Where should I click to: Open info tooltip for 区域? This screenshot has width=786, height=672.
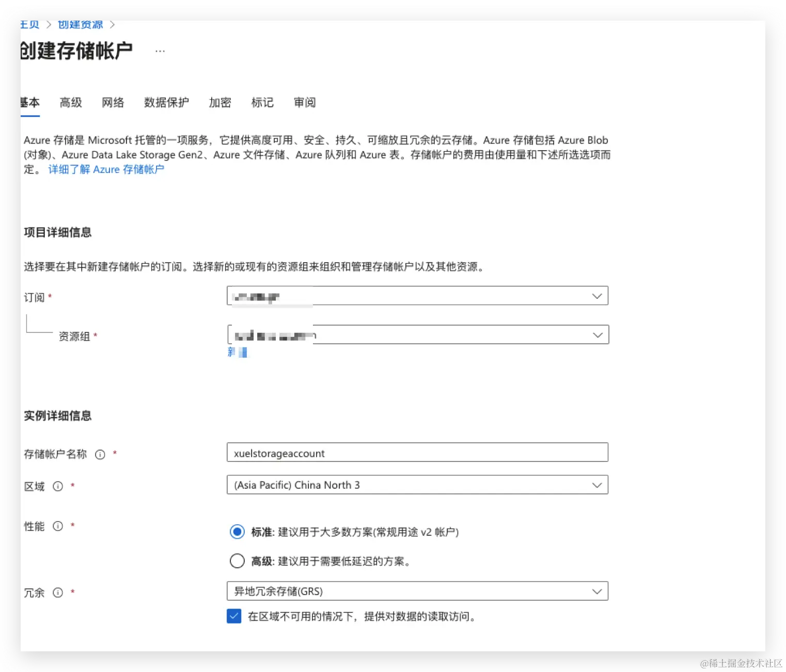[x=58, y=486]
